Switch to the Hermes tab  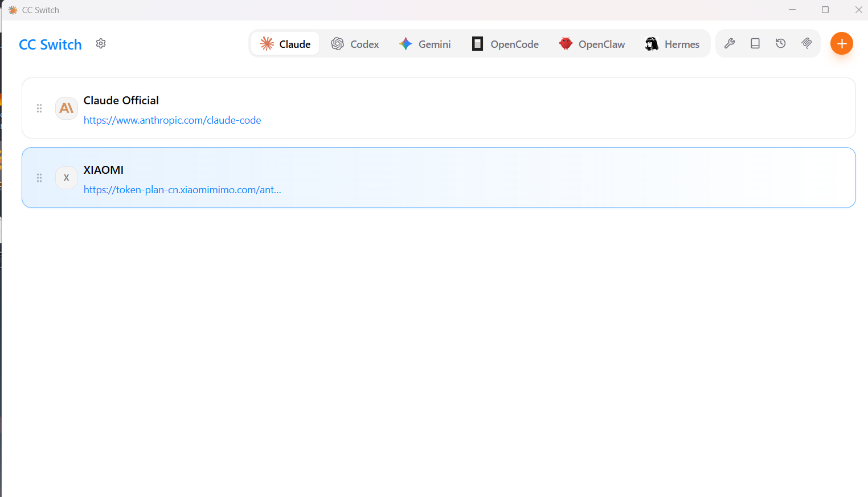(673, 44)
